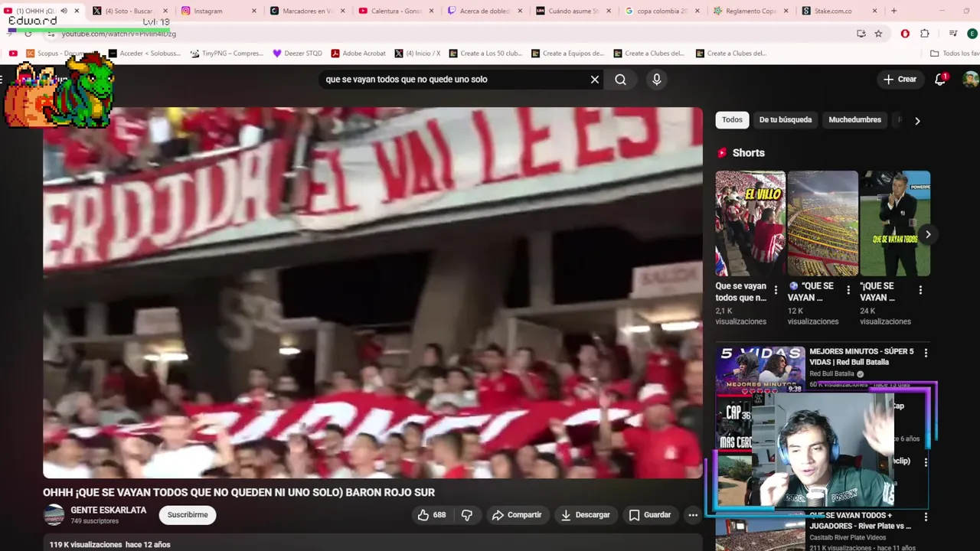980x551 pixels.
Task: Open the browser extensions puzzle icon
Action: [x=925, y=34]
